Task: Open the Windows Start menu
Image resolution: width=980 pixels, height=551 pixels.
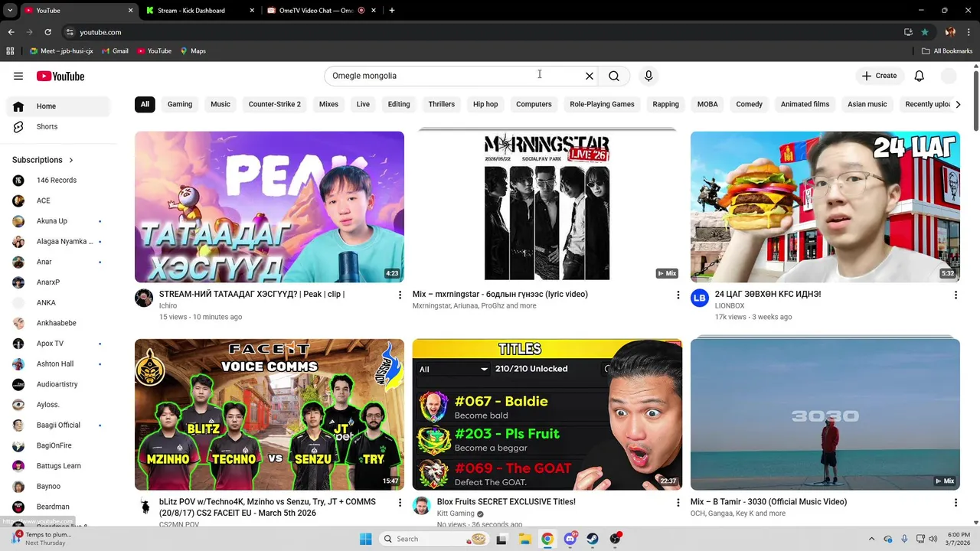Action: pyautogui.click(x=366, y=539)
